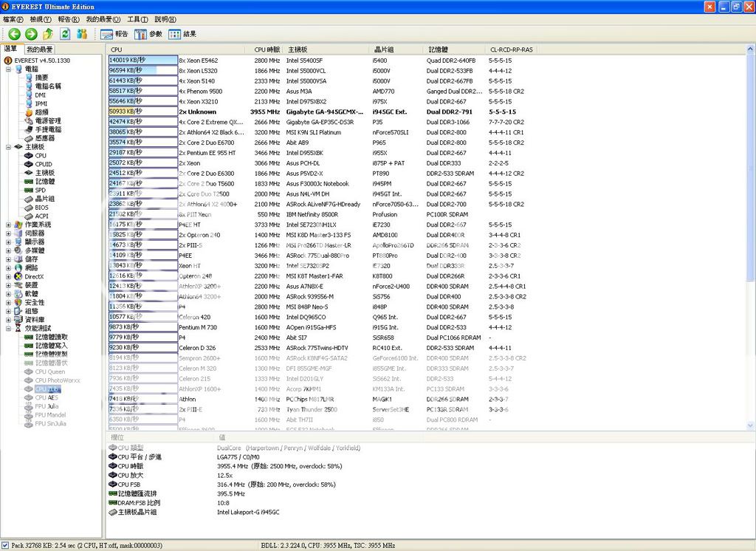Switch to the 選單 menu tab

point(12,49)
